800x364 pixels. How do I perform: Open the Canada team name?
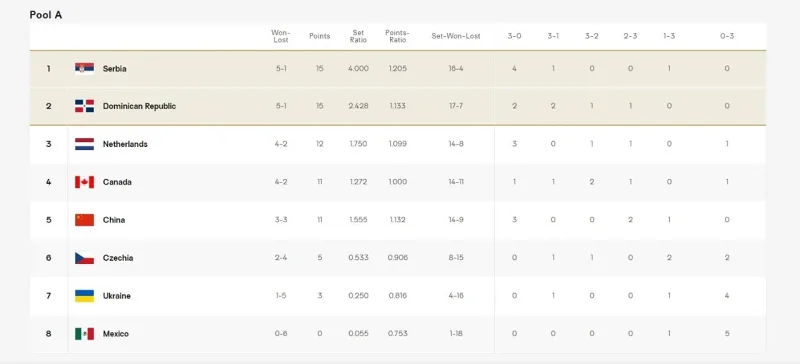pyautogui.click(x=117, y=182)
